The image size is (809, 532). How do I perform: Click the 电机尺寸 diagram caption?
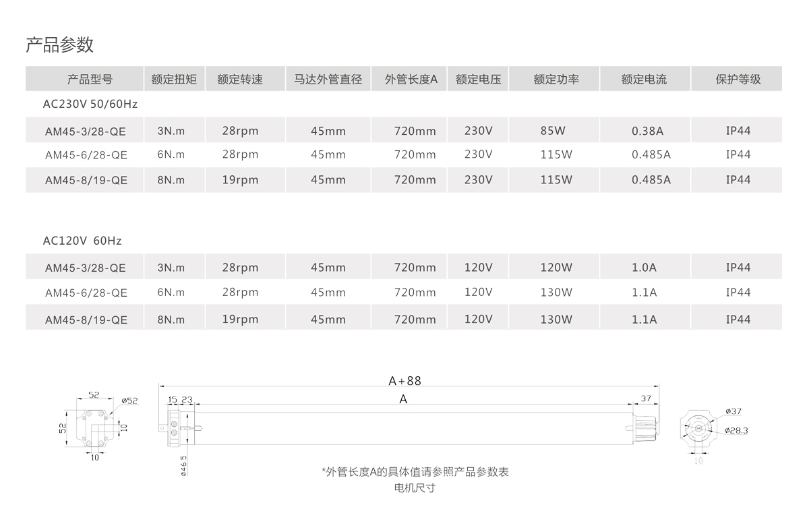pos(415,487)
